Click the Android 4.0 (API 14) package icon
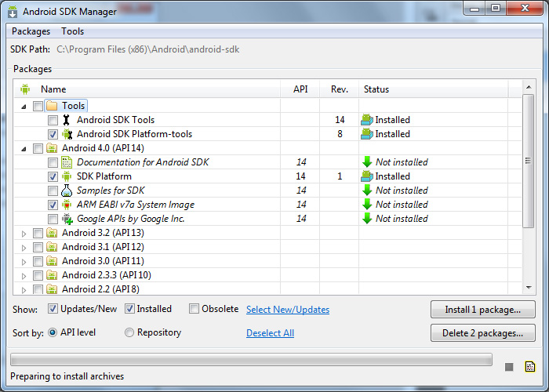 tap(52, 148)
